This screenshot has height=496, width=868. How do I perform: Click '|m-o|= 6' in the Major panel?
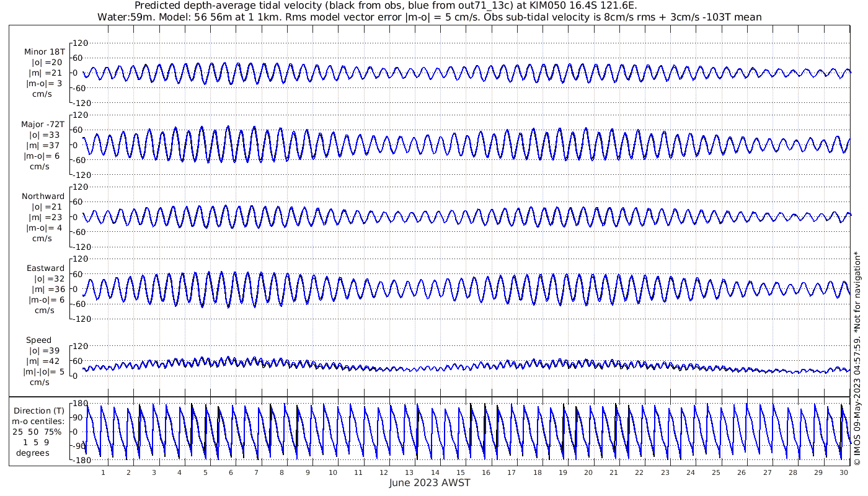pos(42,156)
